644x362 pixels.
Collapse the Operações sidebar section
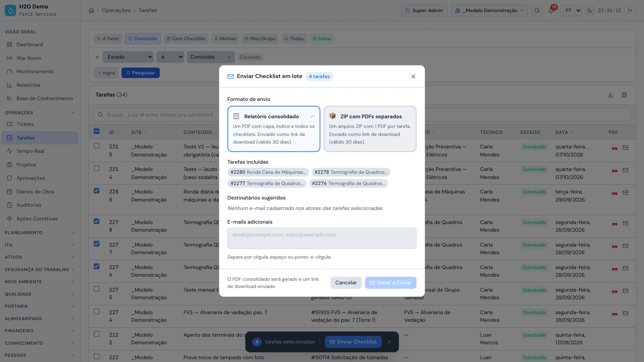[x=40, y=113]
